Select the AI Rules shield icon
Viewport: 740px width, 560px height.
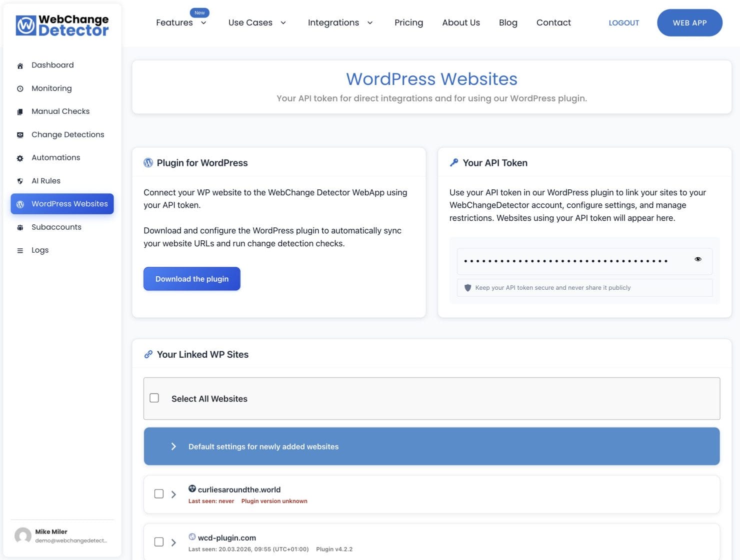19,180
